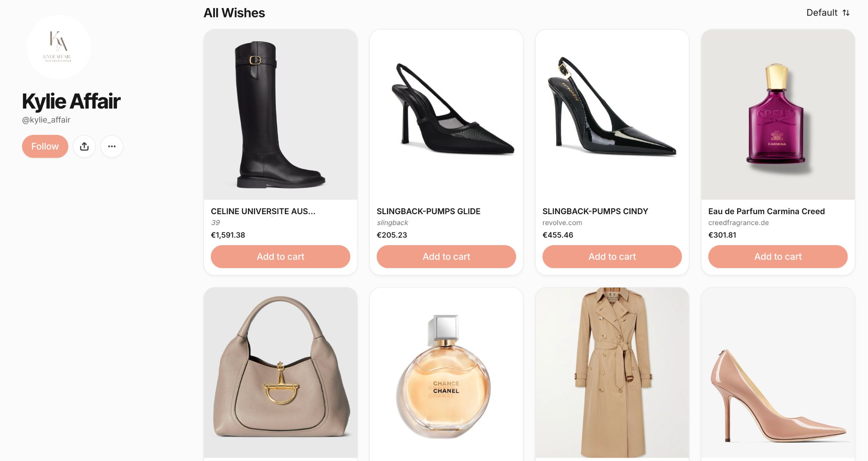Open the mesh slingback pump image
The width and height of the screenshot is (868, 461).
446,115
